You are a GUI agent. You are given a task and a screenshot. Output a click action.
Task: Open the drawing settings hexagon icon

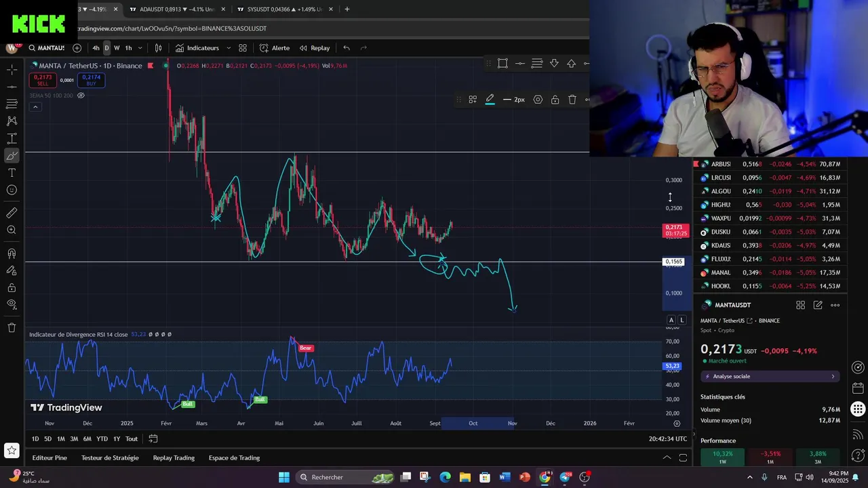click(538, 100)
